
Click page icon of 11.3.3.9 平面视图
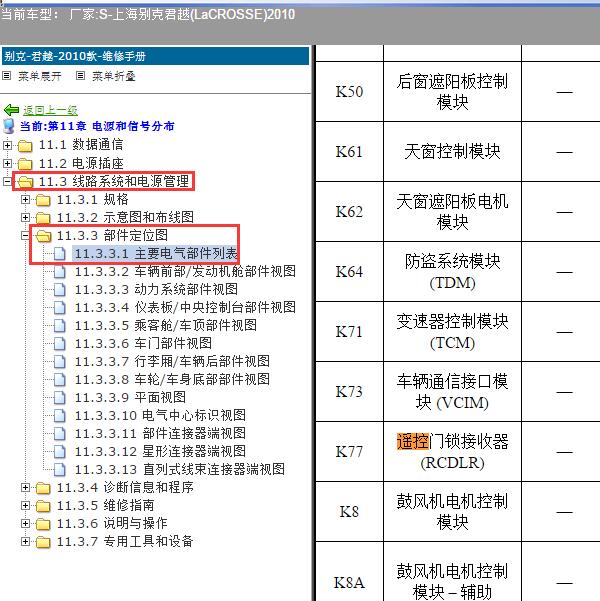click(59, 397)
